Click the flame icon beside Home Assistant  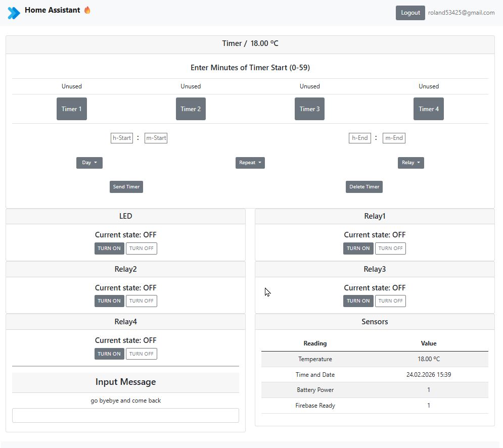(x=86, y=10)
